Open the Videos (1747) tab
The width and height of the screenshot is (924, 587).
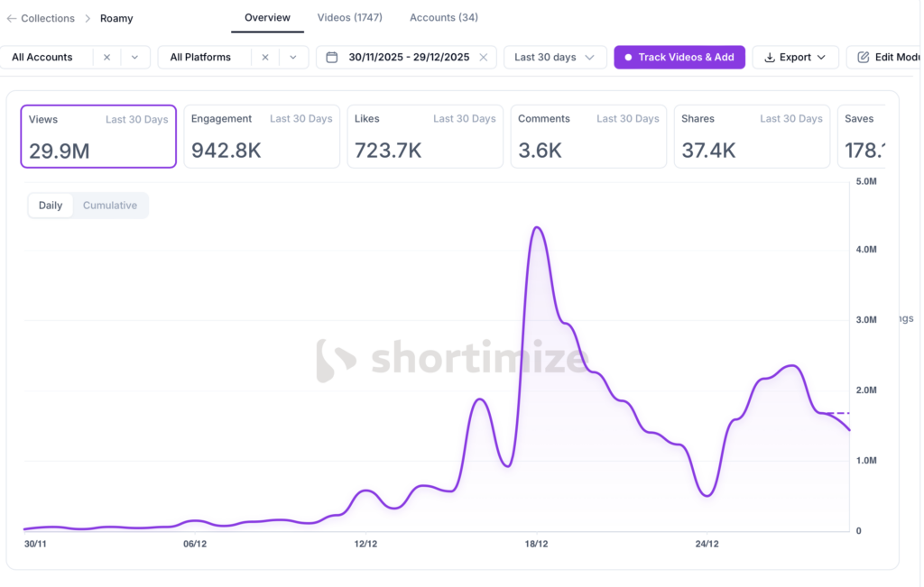pyautogui.click(x=350, y=18)
